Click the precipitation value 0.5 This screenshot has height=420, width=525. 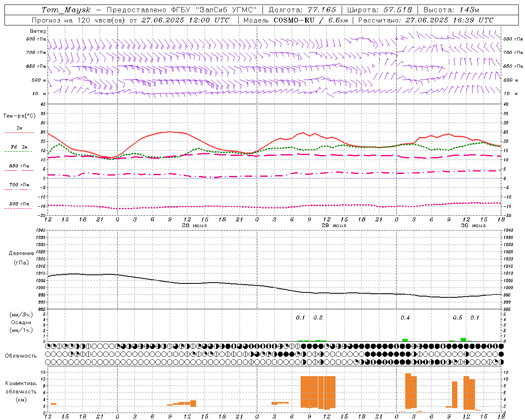pos(457,317)
